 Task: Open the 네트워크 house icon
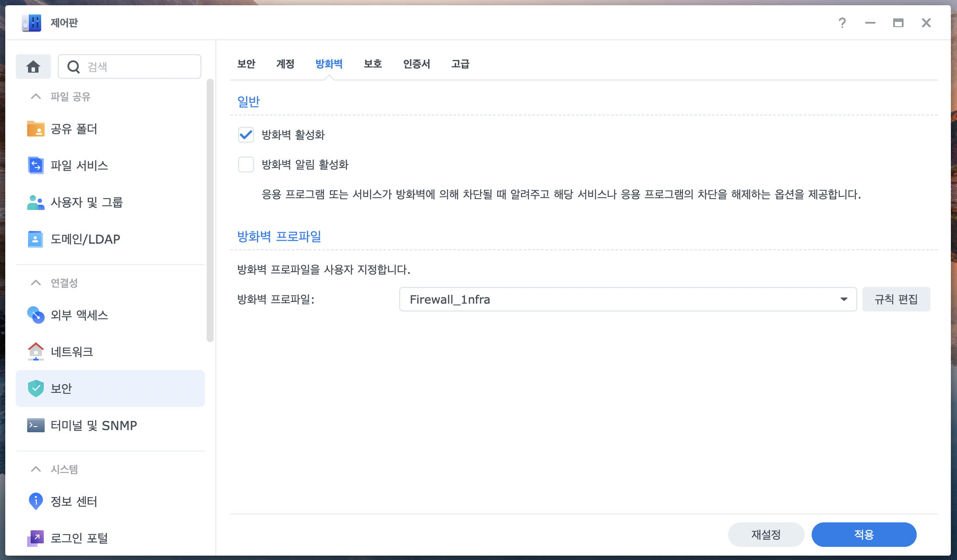pos(35,351)
